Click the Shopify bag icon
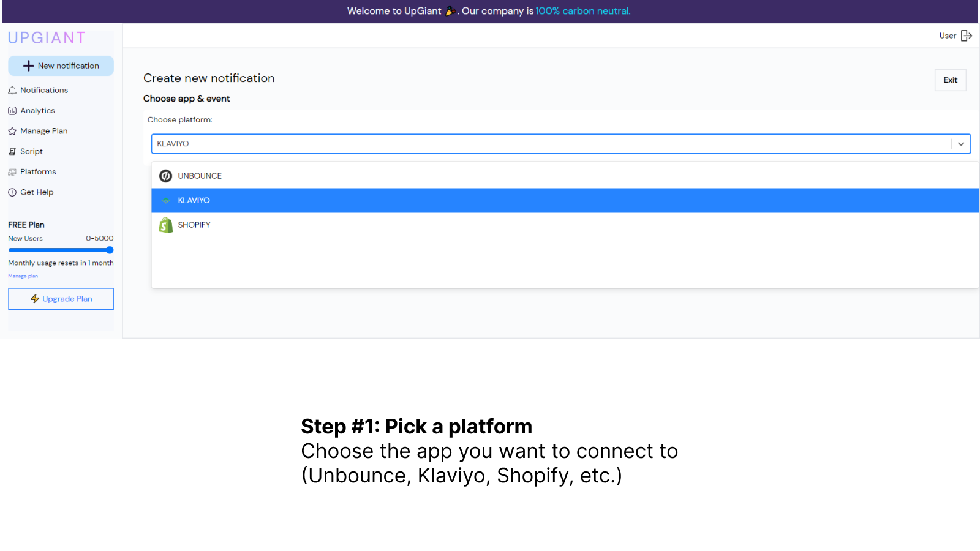 coord(165,225)
